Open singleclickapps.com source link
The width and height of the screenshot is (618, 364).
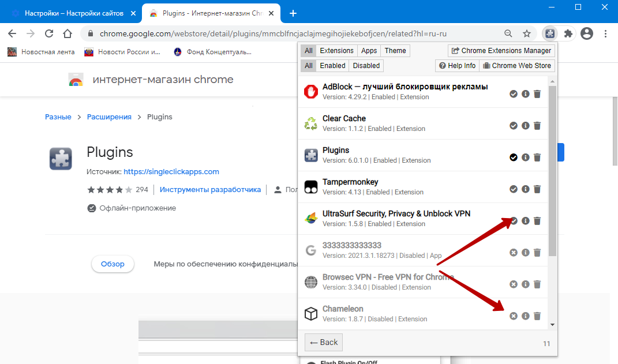point(171,171)
